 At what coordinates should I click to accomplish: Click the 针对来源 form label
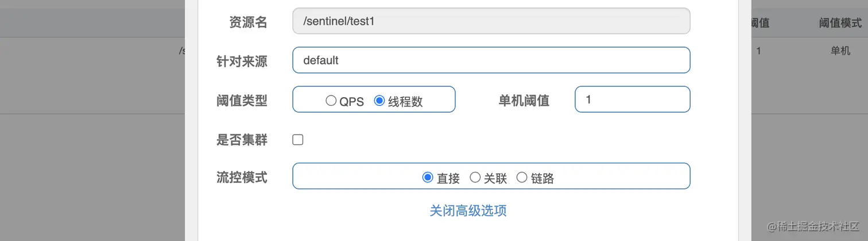point(242,61)
